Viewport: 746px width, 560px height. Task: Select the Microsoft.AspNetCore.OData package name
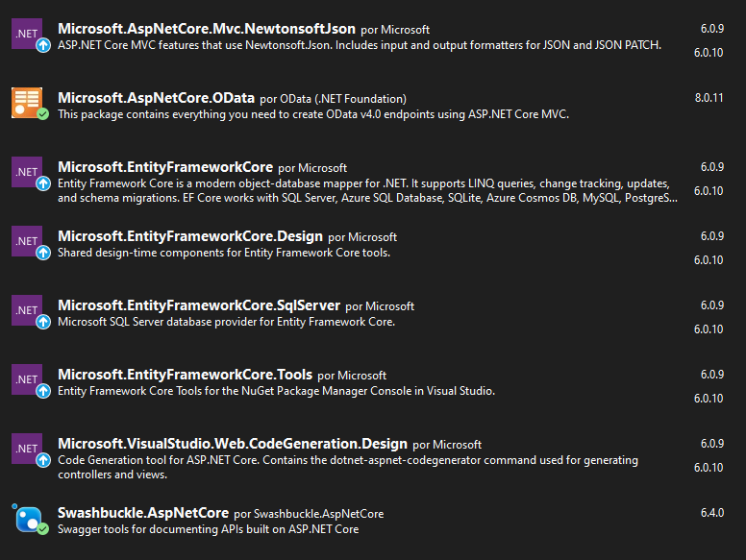[x=156, y=98]
